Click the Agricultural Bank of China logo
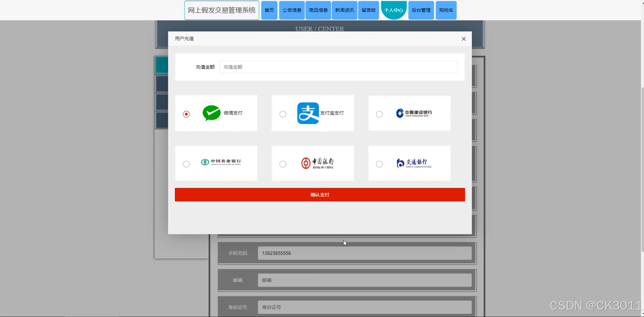The width and height of the screenshot is (644, 317). point(221,162)
